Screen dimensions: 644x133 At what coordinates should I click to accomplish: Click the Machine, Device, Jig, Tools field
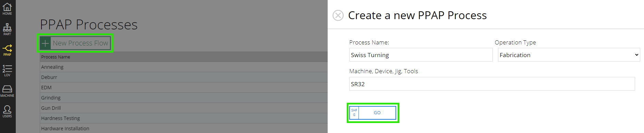tap(492, 84)
